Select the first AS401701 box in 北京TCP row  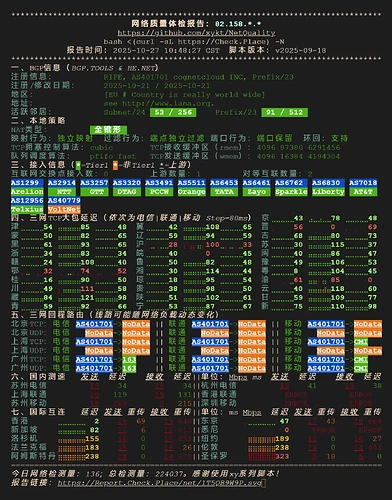coord(94,324)
